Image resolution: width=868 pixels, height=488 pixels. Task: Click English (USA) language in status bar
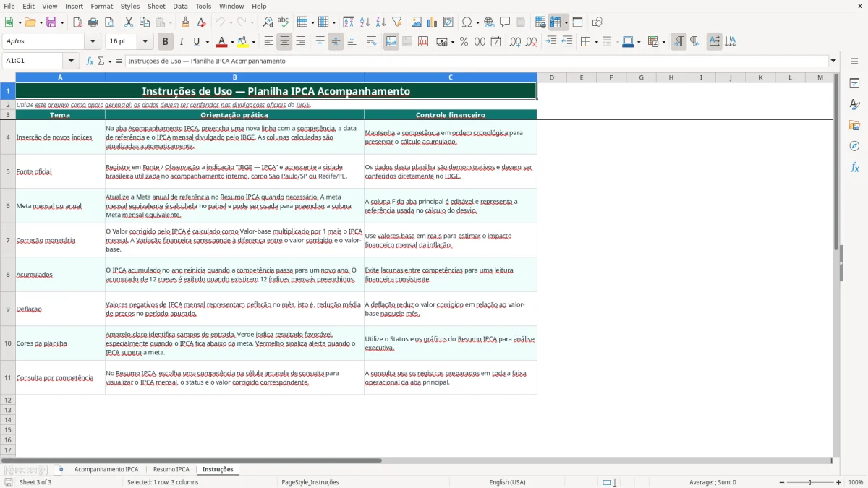click(507, 482)
